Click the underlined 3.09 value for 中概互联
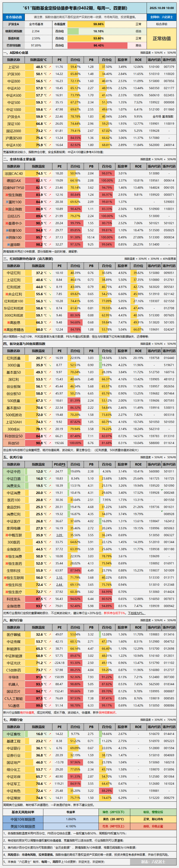 (60, 535)
